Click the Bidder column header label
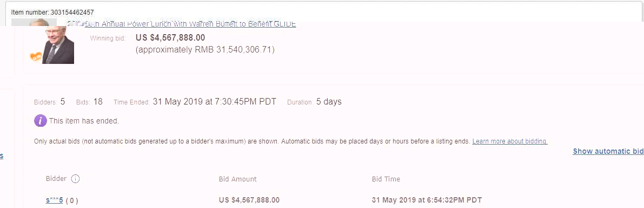 coord(56,179)
